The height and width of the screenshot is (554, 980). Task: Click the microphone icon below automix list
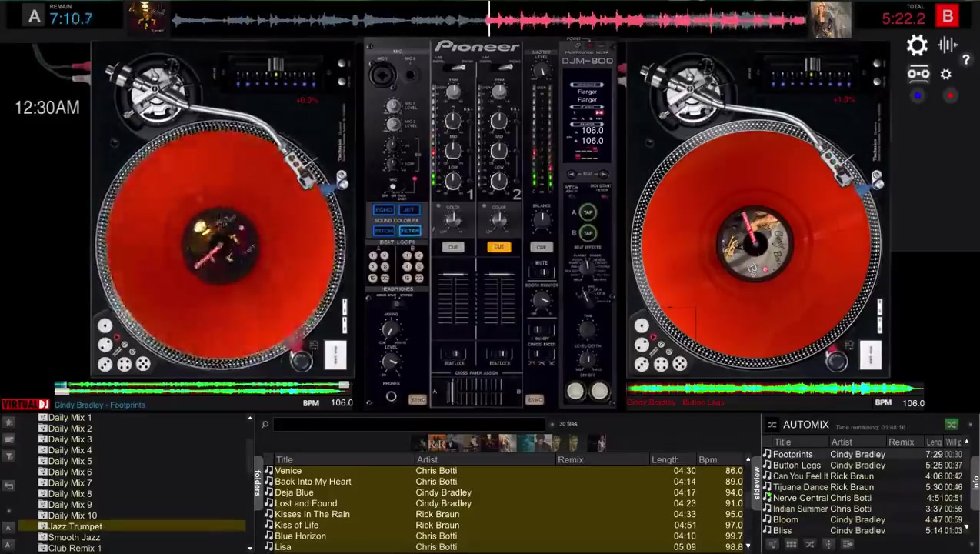(x=828, y=544)
